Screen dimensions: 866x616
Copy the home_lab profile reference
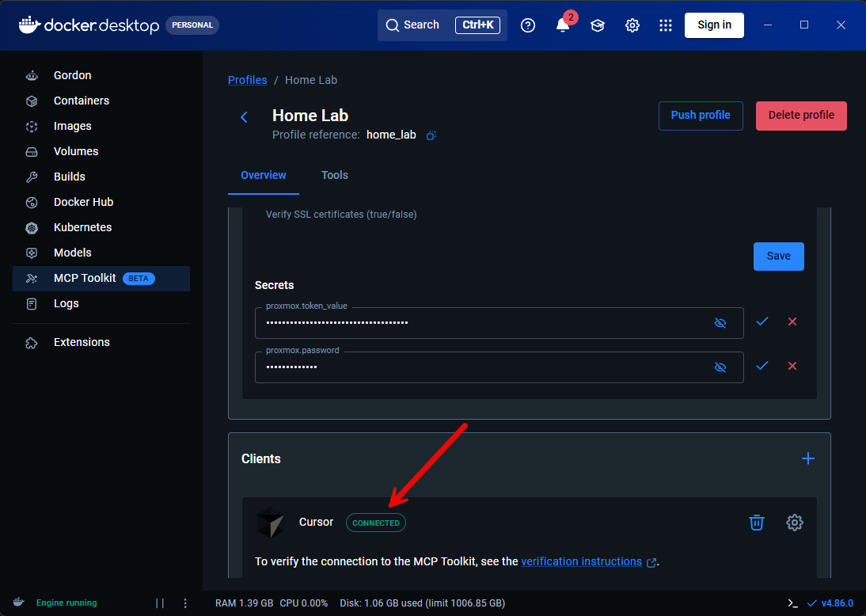coord(431,135)
